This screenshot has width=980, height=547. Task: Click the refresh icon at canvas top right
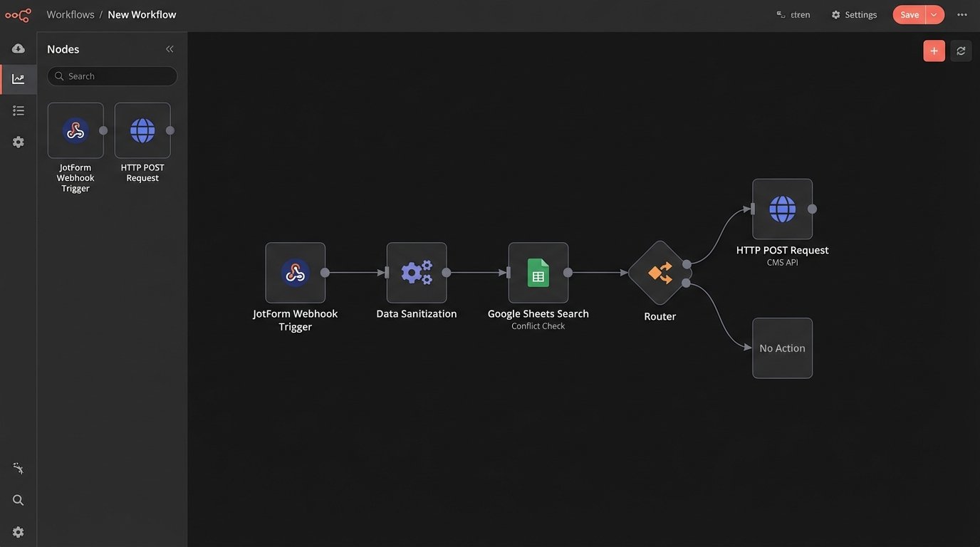coord(961,51)
